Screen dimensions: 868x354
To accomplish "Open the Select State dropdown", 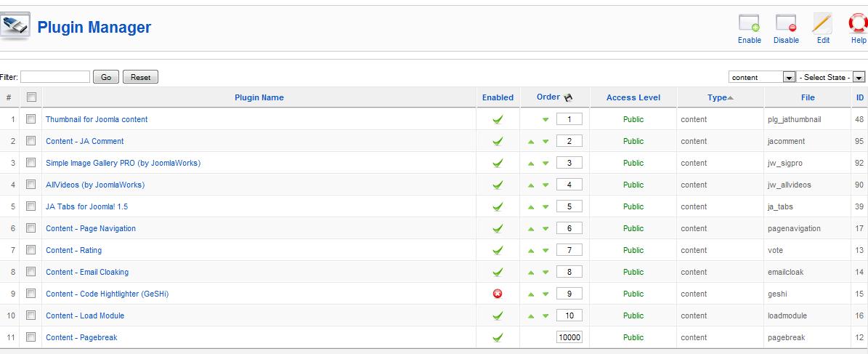I will pyautogui.click(x=831, y=78).
